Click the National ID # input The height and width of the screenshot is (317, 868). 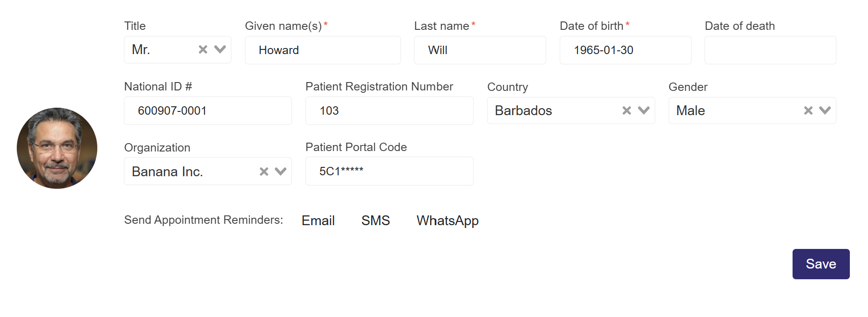coord(208,111)
